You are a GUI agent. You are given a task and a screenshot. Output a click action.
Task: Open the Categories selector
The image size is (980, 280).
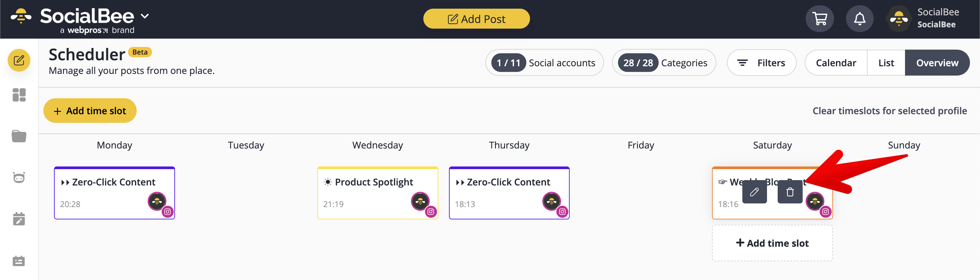click(x=664, y=63)
